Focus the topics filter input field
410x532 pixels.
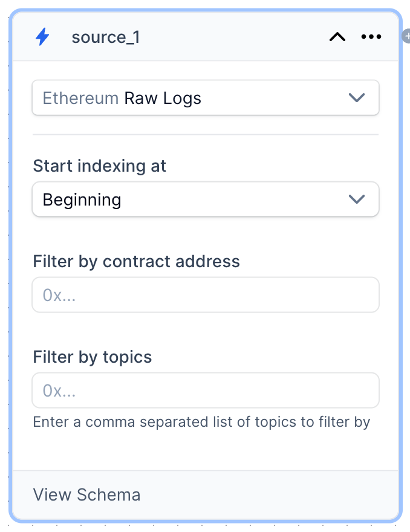pyautogui.click(x=206, y=391)
